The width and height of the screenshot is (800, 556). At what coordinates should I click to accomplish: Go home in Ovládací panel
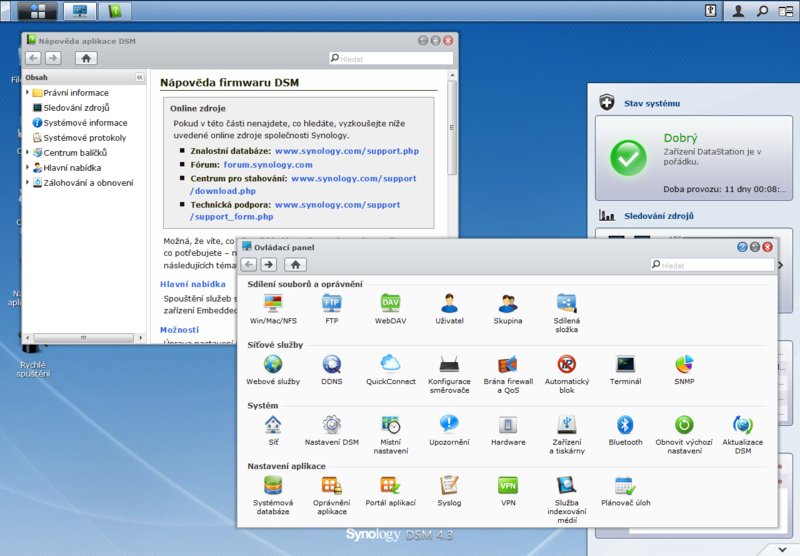(295, 264)
